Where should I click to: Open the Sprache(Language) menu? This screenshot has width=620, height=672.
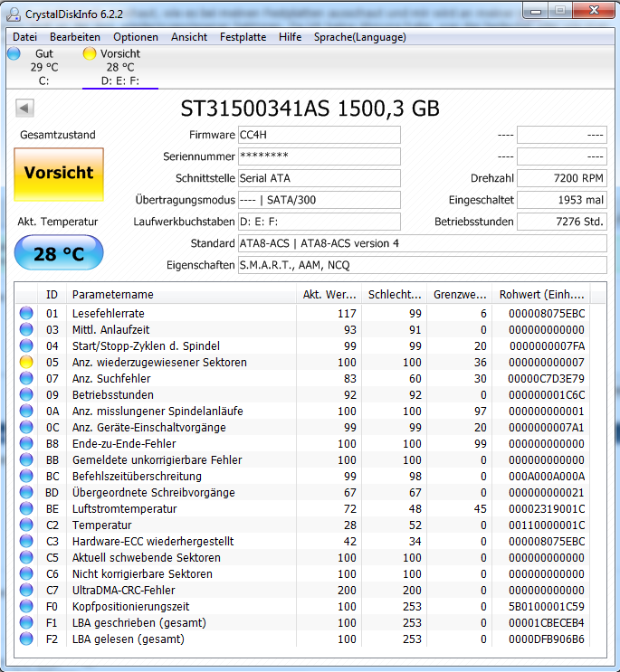tap(359, 37)
